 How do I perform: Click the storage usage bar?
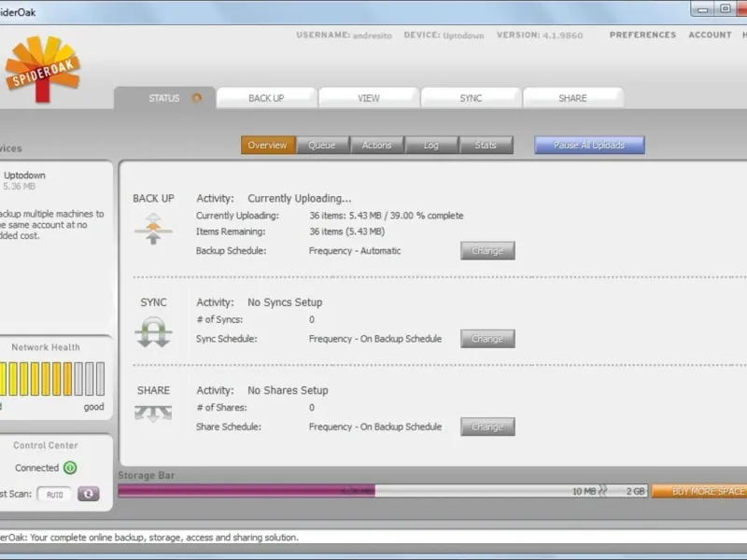coord(383,491)
